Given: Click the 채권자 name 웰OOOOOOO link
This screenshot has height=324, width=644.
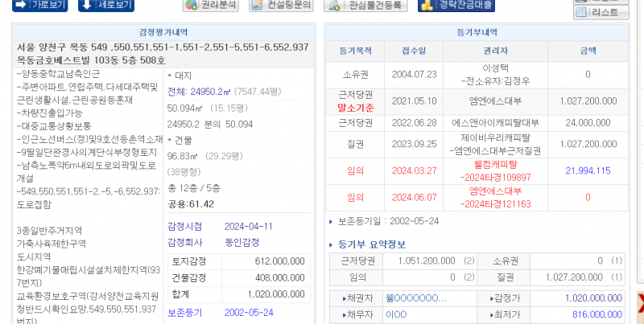Looking at the screenshot, I should click(415, 298).
